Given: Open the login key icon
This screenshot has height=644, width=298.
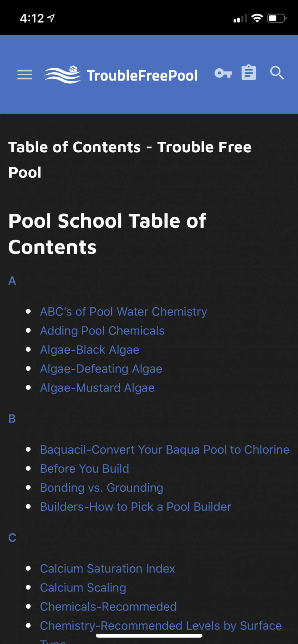Looking at the screenshot, I should (223, 73).
